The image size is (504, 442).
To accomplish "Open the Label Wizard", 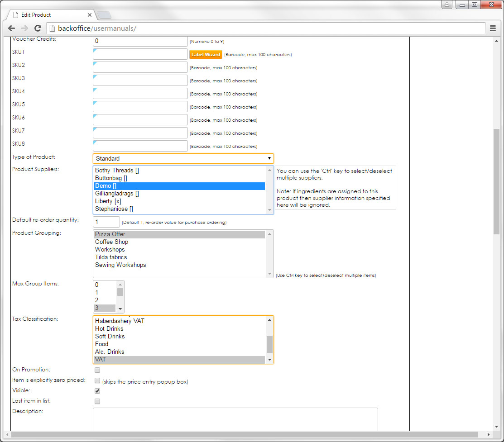I will pyautogui.click(x=206, y=55).
